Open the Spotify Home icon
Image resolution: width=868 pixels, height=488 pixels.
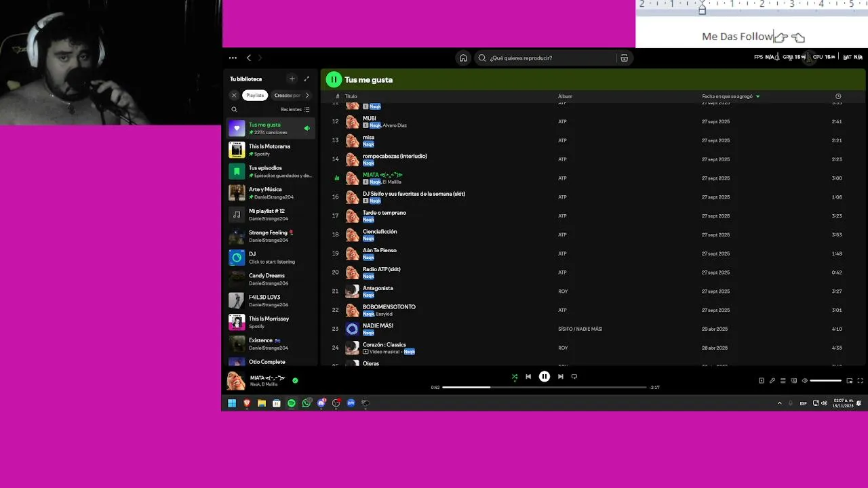463,58
